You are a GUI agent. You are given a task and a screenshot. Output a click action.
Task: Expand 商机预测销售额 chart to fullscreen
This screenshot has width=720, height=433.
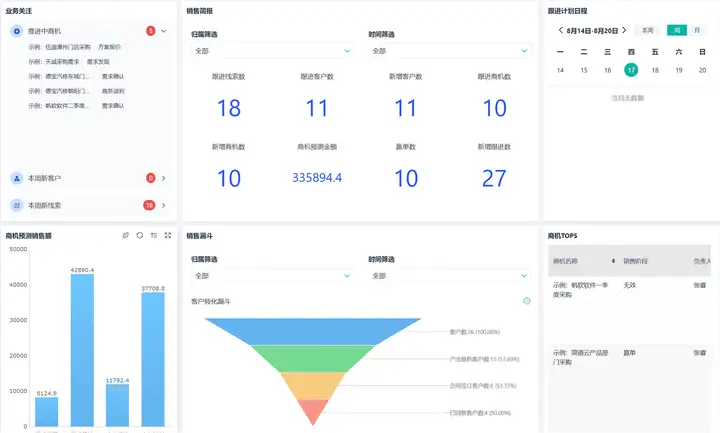[168, 235]
